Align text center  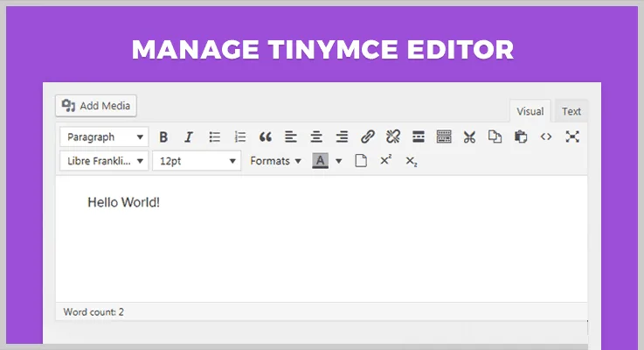coord(316,137)
